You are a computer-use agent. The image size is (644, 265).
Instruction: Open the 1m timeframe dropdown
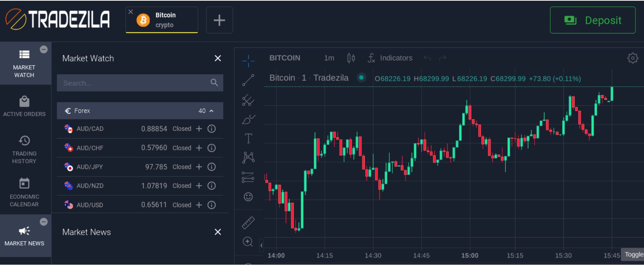329,58
